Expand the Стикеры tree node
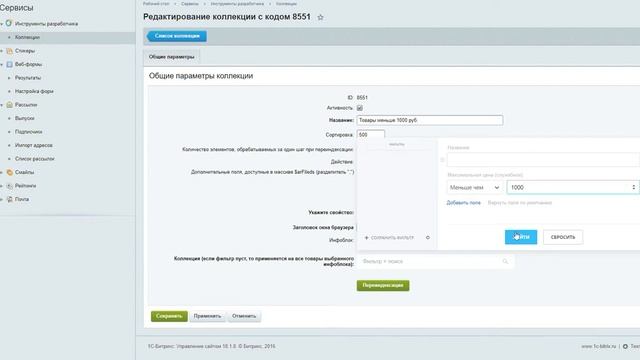This screenshot has width=640, height=360. [x=2, y=51]
